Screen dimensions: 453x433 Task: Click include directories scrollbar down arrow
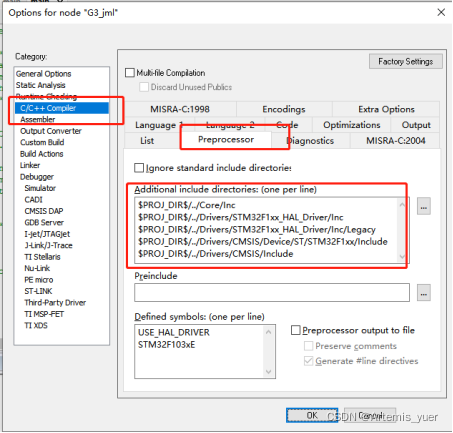pyautogui.click(x=402, y=256)
